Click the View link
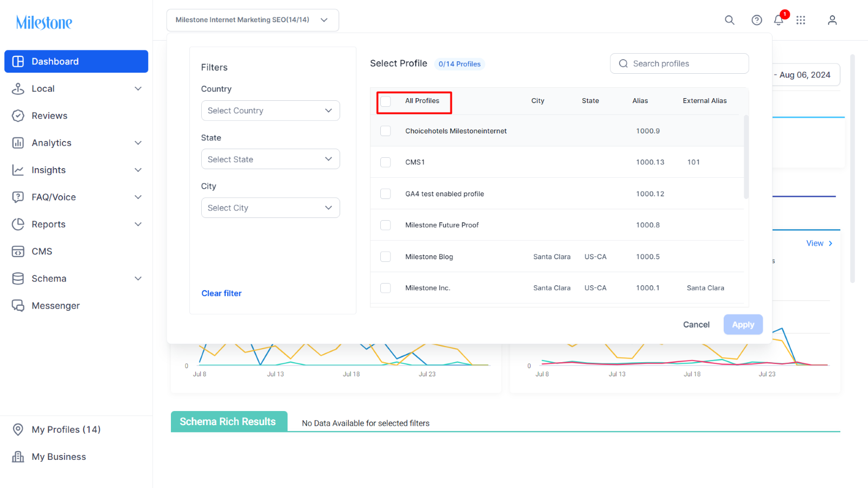The height and width of the screenshot is (488, 868). click(819, 243)
